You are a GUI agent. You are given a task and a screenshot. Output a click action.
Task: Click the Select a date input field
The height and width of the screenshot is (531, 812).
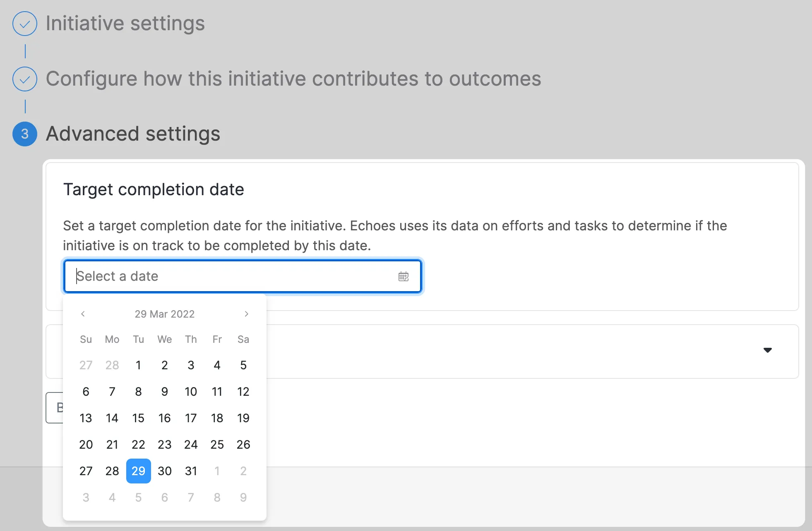(x=243, y=276)
